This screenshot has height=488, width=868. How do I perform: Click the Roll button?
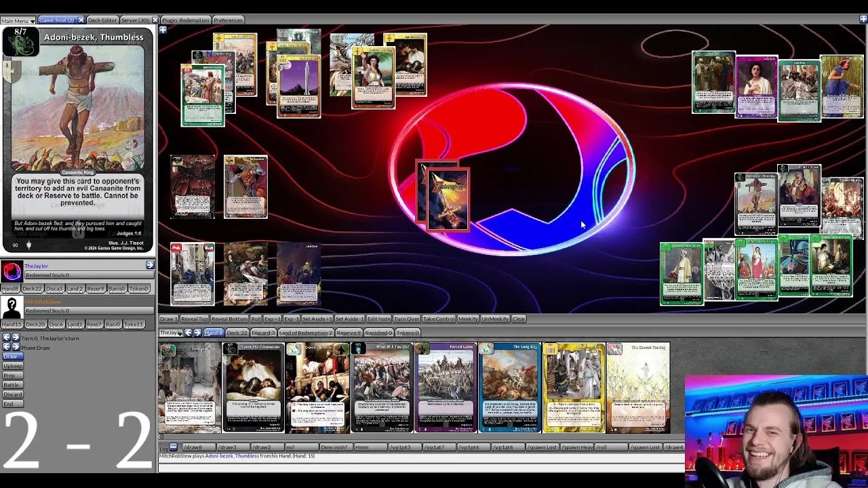pyautogui.click(x=256, y=319)
